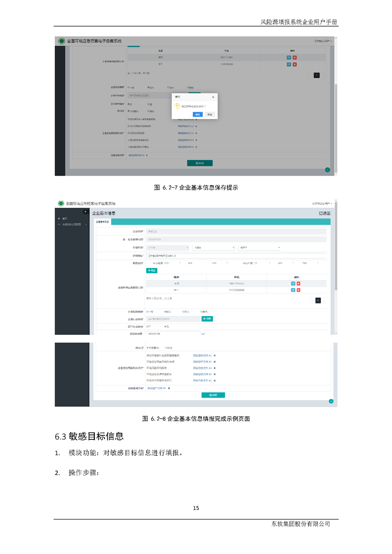Open user account dropdown in Figure 6.2-7 header
Image resolution: width=392 pixels, height=554 pixels.
[x=323, y=41]
